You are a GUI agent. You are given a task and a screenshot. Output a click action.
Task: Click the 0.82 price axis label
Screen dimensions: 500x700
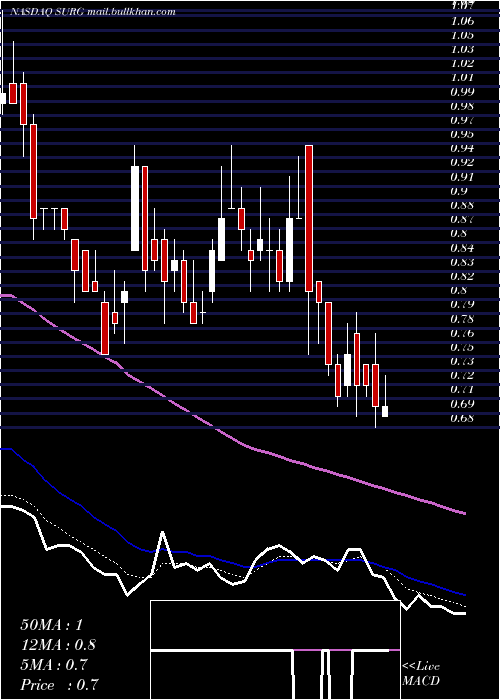pos(464,276)
